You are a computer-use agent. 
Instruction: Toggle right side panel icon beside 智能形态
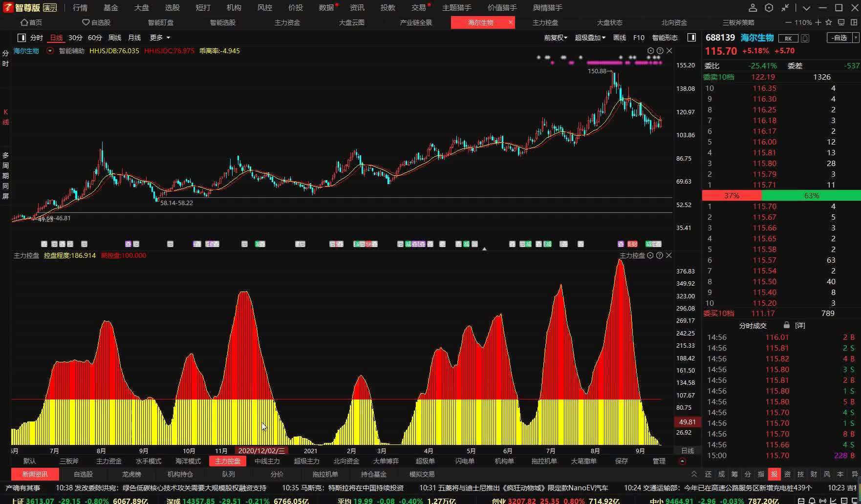coord(691,38)
